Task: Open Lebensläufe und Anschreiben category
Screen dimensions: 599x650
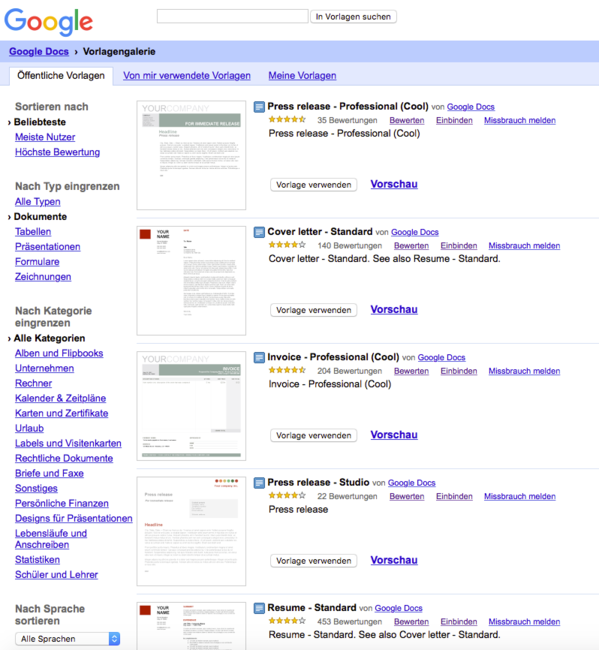Action: pyautogui.click(x=51, y=539)
